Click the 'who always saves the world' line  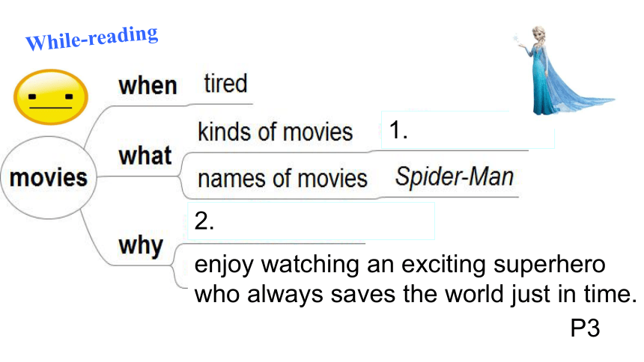(416, 294)
